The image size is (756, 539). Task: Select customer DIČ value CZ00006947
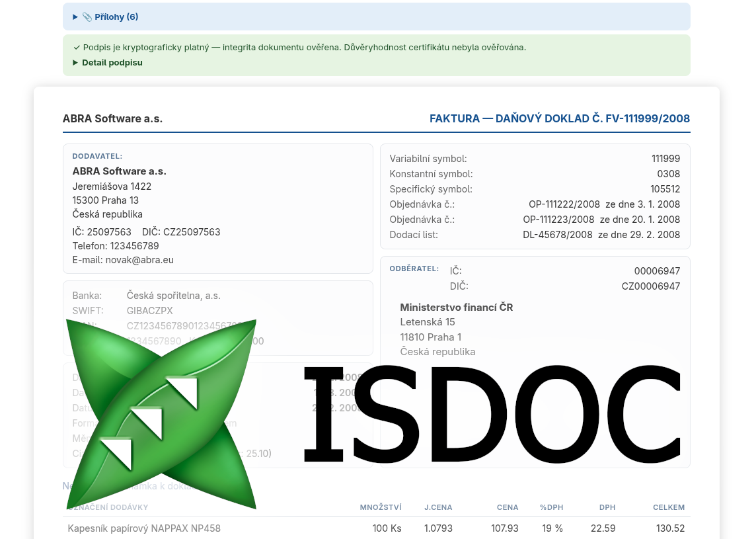[651, 286]
